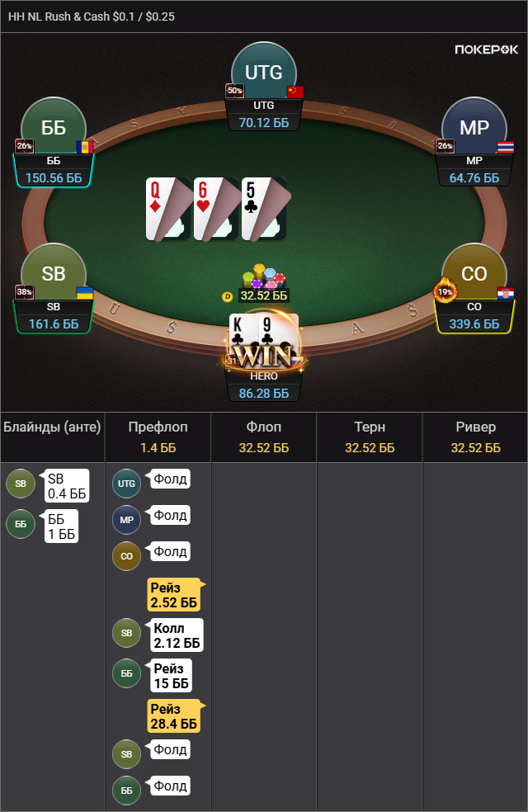Click the ПОКЕРОК logo

click(x=486, y=50)
